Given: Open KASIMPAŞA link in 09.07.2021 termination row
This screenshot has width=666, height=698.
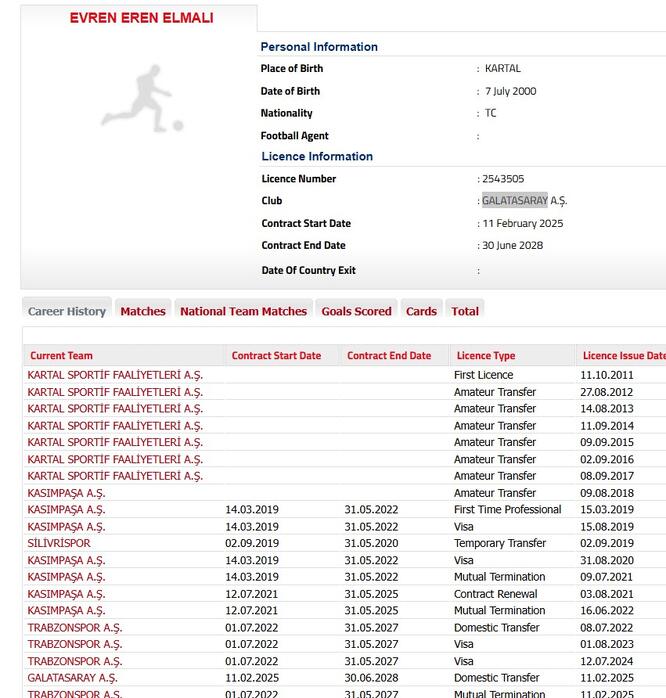Looking at the screenshot, I should click(x=66, y=577).
